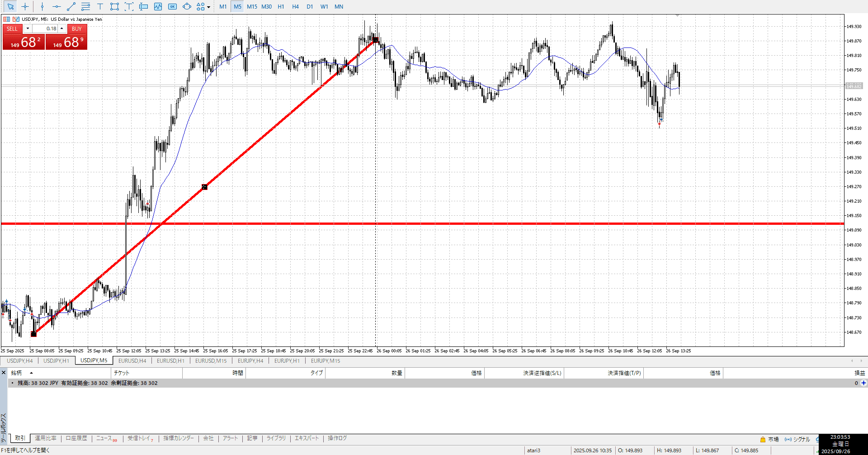Viewport: 868px width, 455px height.
Task: Switch to the EURUSD,H4 chart tab
Action: [132, 360]
